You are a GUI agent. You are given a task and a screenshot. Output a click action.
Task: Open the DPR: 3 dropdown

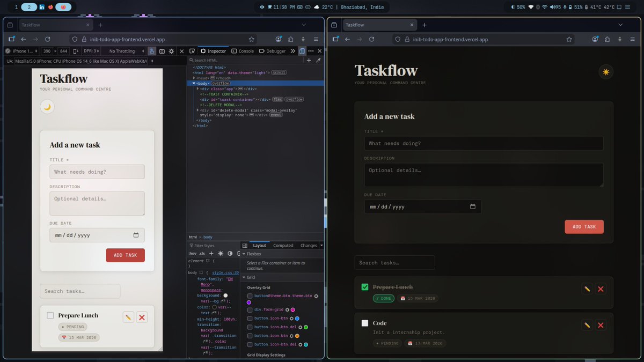91,51
